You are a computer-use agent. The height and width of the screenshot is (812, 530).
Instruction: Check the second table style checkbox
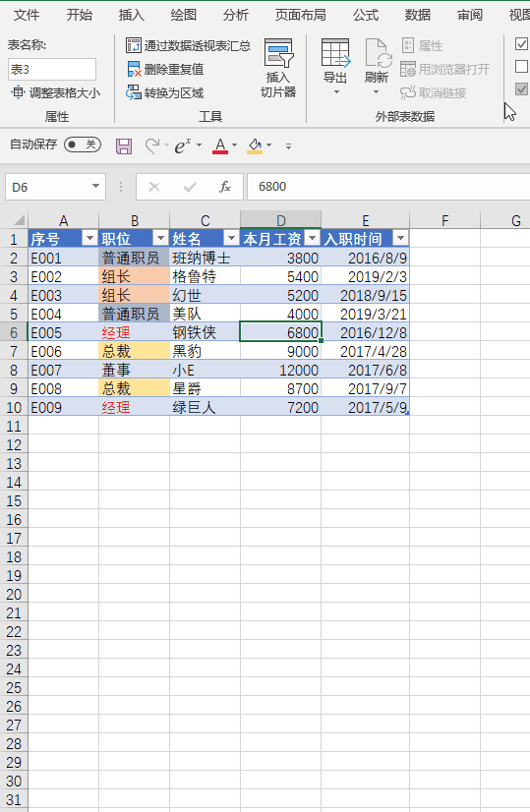click(x=522, y=66)
